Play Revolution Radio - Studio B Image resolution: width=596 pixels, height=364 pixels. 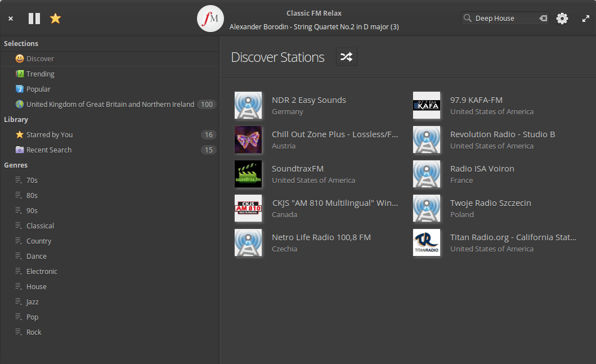(503, 134)
